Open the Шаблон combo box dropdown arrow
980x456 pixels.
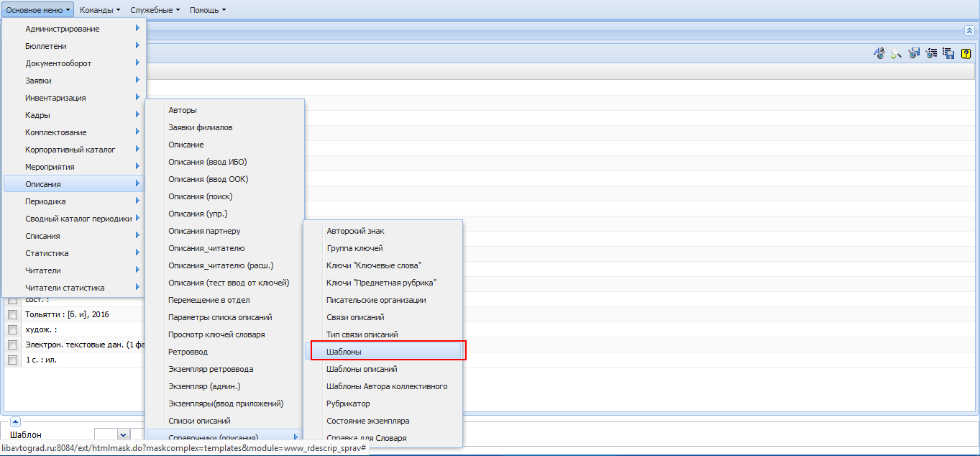pos(123,434)
